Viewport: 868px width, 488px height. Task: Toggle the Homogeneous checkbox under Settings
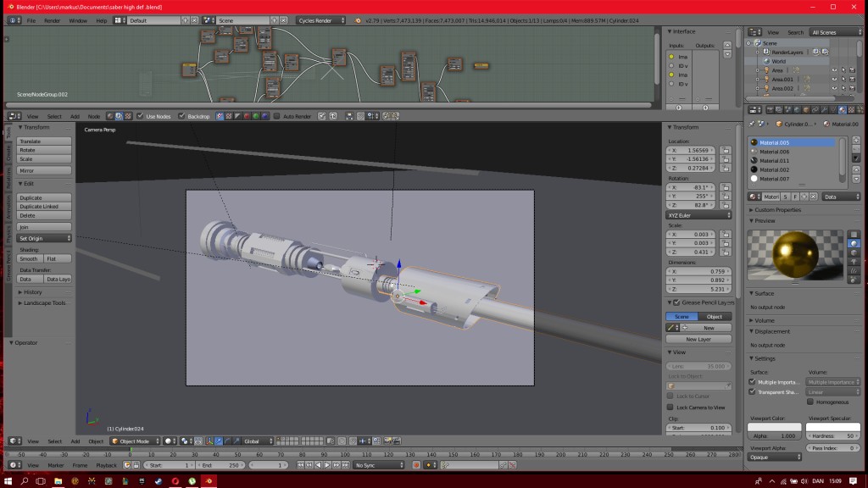click(x=810, y=400)
